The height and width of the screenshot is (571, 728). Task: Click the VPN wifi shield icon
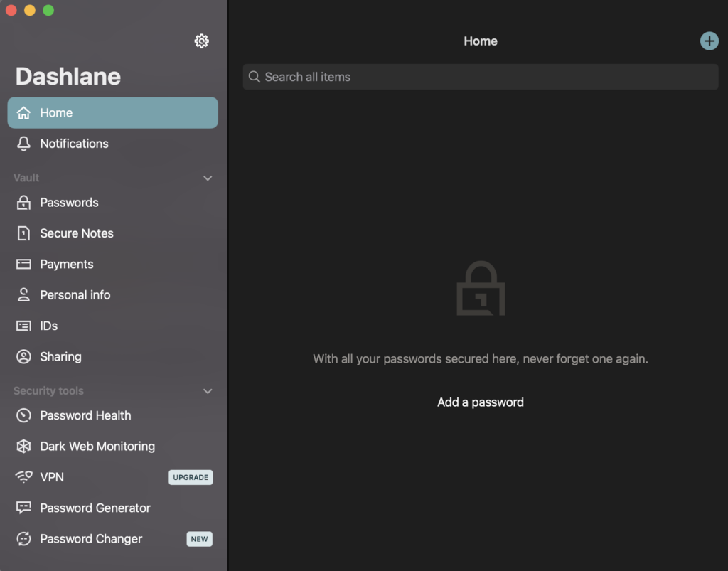[x=23, y=476]
